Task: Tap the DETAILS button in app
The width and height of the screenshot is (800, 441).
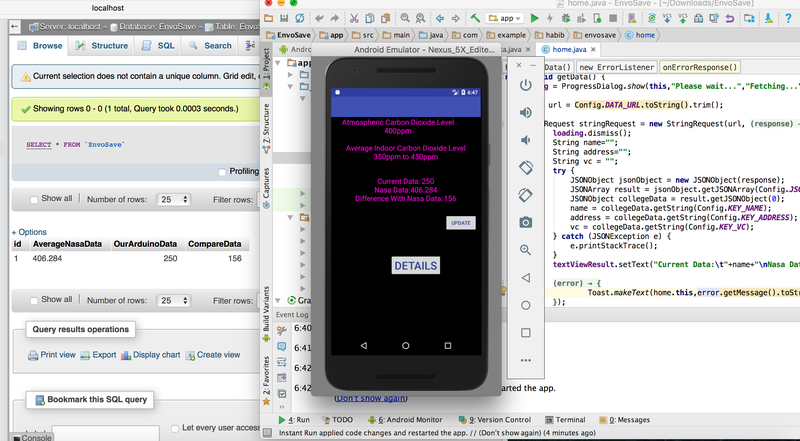Action: click(x=415, y=266)
